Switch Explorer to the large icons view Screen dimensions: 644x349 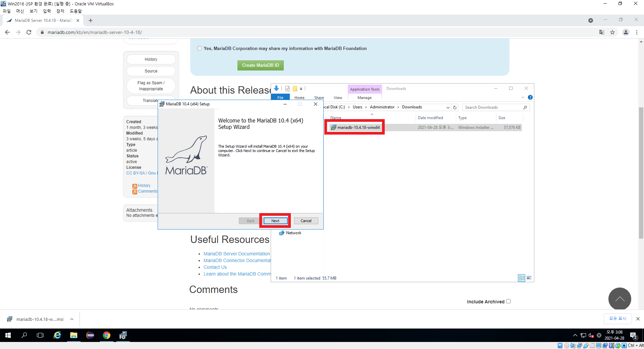(x=529, y=278)
